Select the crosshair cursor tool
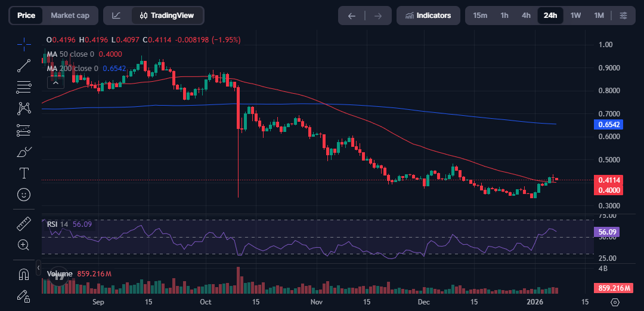The width and height of the screenshot is (644, 311). coord(24,44)
